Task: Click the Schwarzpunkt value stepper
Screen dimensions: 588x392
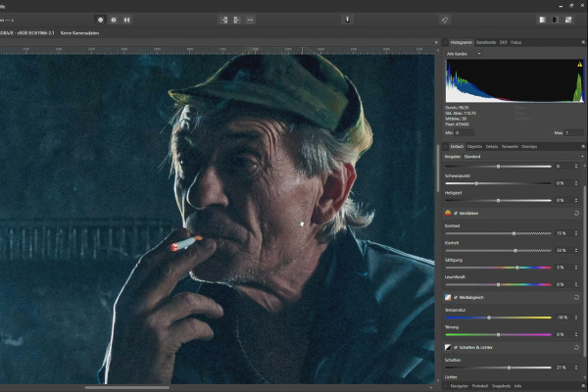Action: point(576,183)
